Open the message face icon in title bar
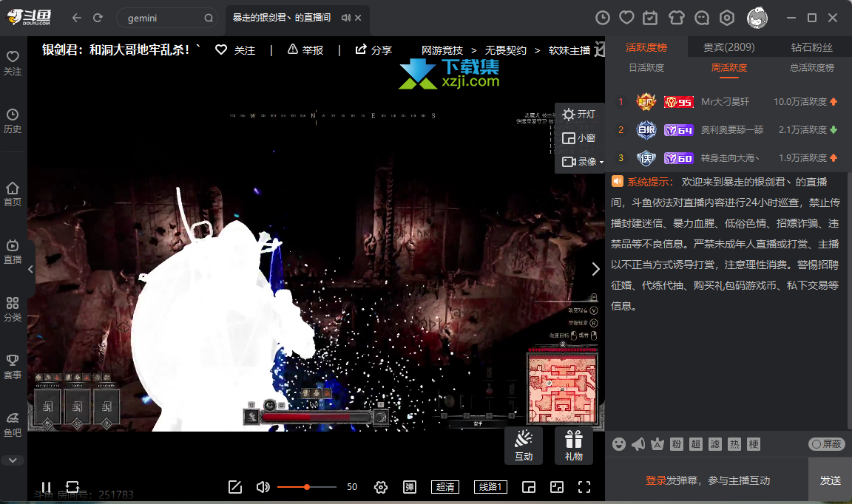This screenshot has height=504, width=852. click(x=701, y=18)
